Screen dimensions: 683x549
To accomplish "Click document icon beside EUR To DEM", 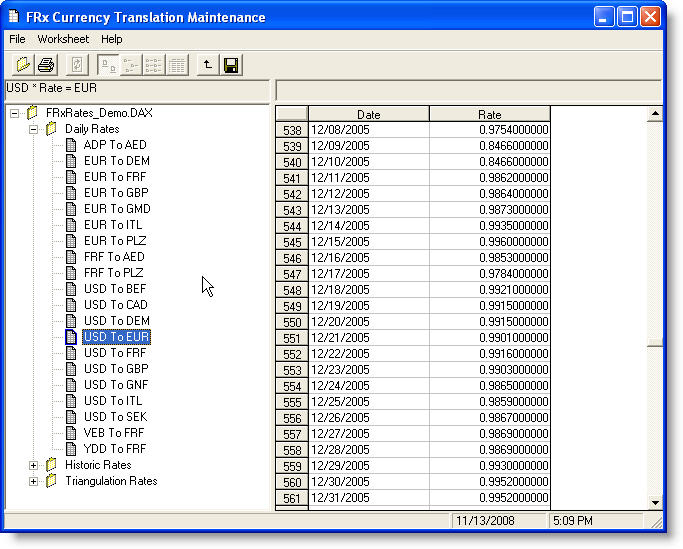I will [71, 161].
